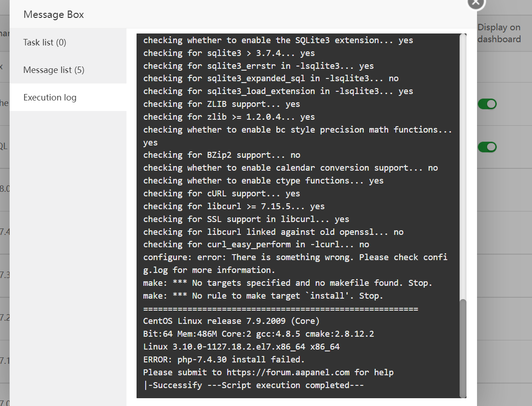Click the log scrollbar track above the thumb
The height and width of the screenshot is (406, 532).
463,165
